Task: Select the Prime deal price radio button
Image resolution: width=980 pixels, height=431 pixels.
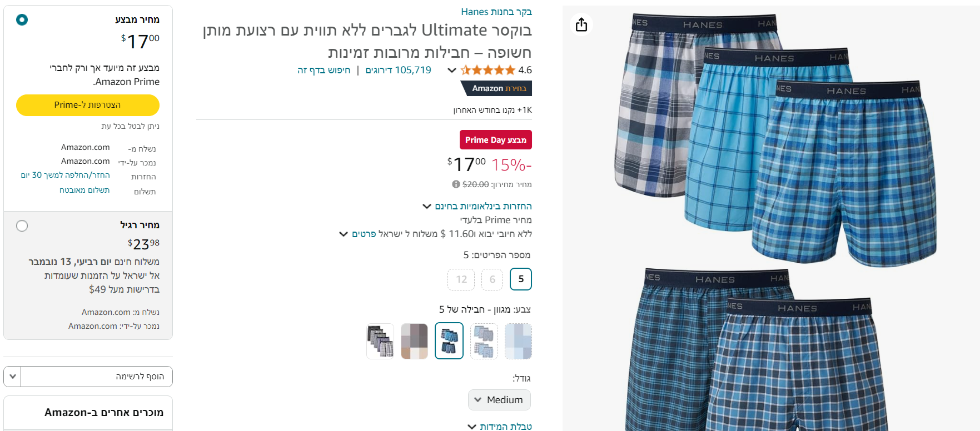Action: coord(22,20)
